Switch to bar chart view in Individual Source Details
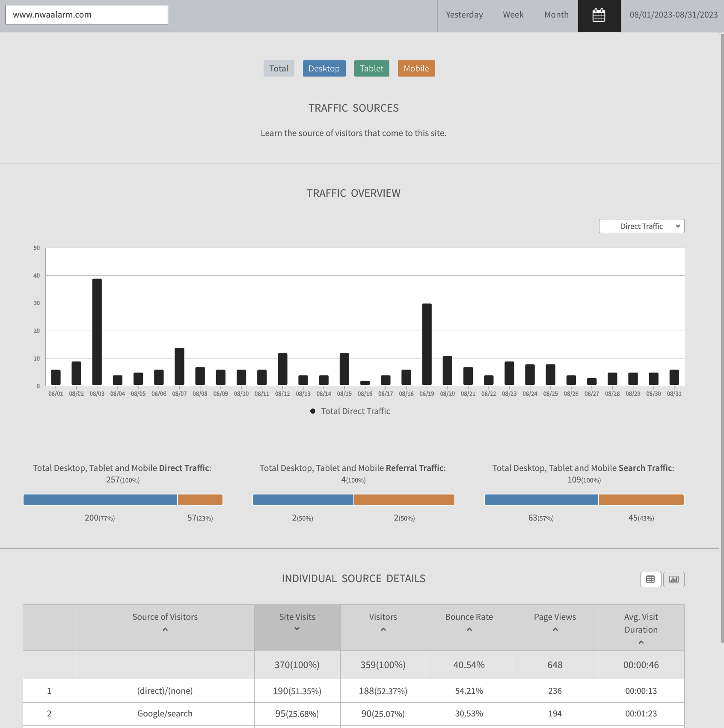Image resolution: width=724 pixels, height=728 pixels. pyautogui.click(x=674, y=580)
